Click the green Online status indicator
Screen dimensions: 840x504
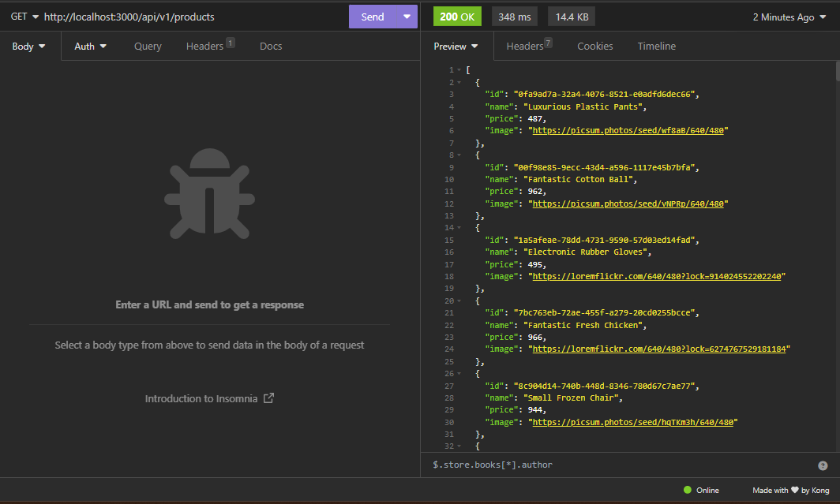click(688, 490)
